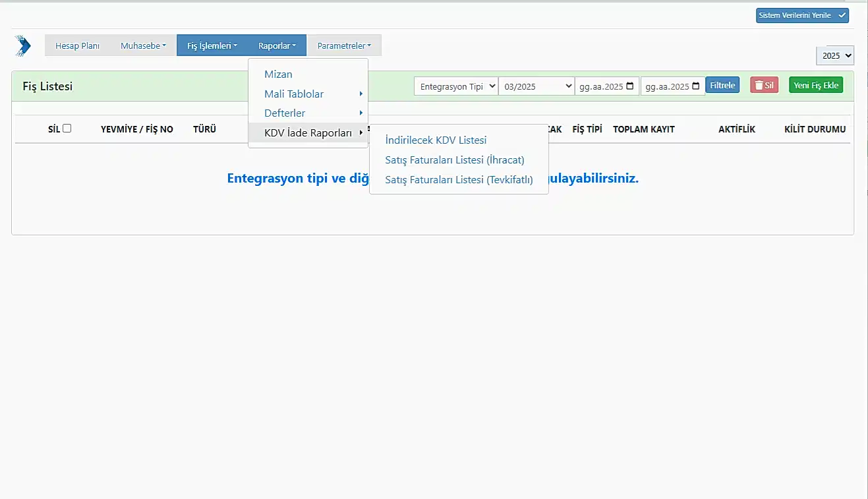
Task: Open the Muhasebe menu
Action: (143, 45)
